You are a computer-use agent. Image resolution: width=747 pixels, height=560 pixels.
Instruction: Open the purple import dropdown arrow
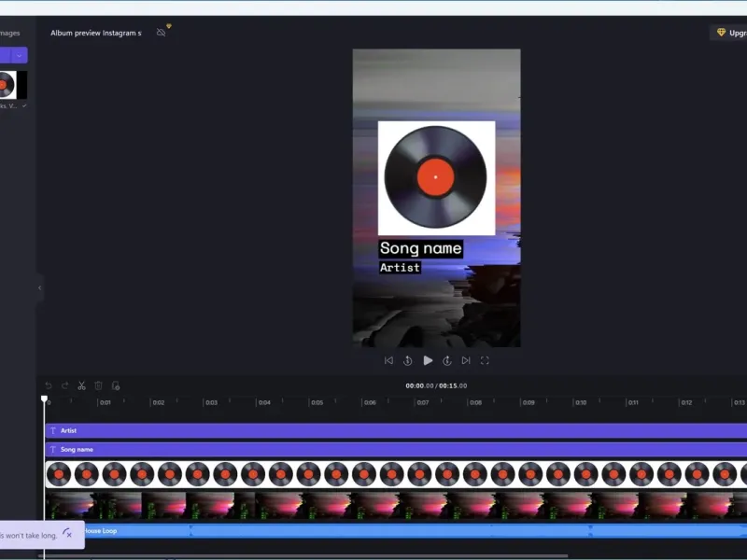(21, 55)
